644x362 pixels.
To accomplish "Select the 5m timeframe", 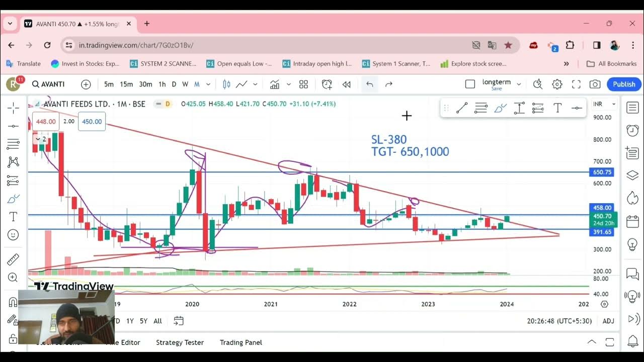I will click(109, 84).
